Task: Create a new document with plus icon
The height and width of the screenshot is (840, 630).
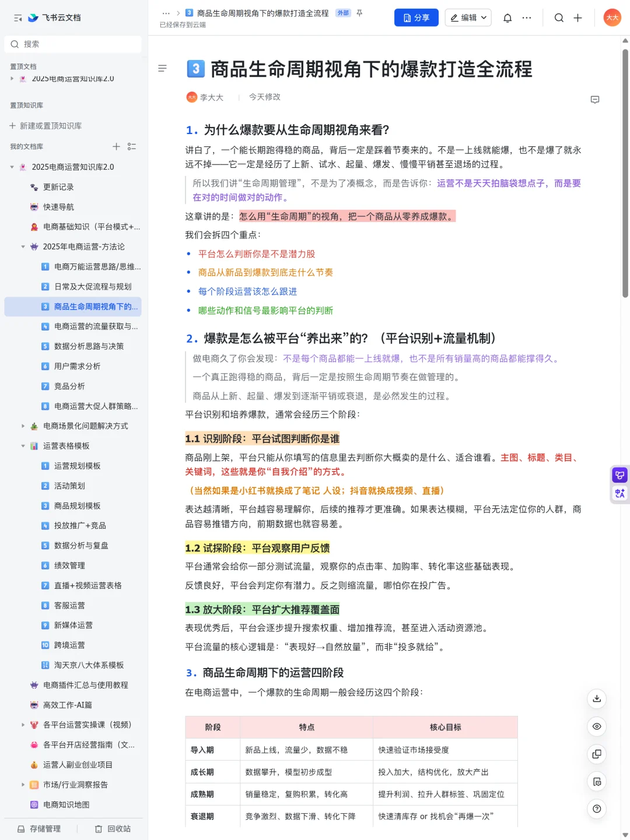Action: tap(577, 18)
